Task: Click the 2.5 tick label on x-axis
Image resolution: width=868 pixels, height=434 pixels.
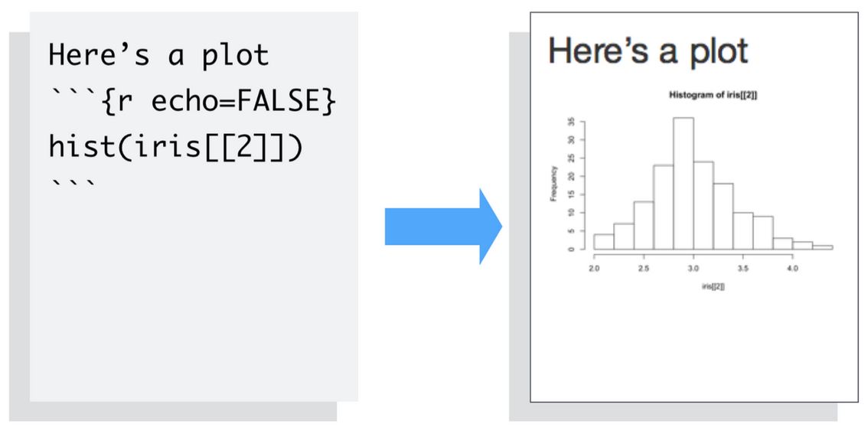Action: click(644, 269)
